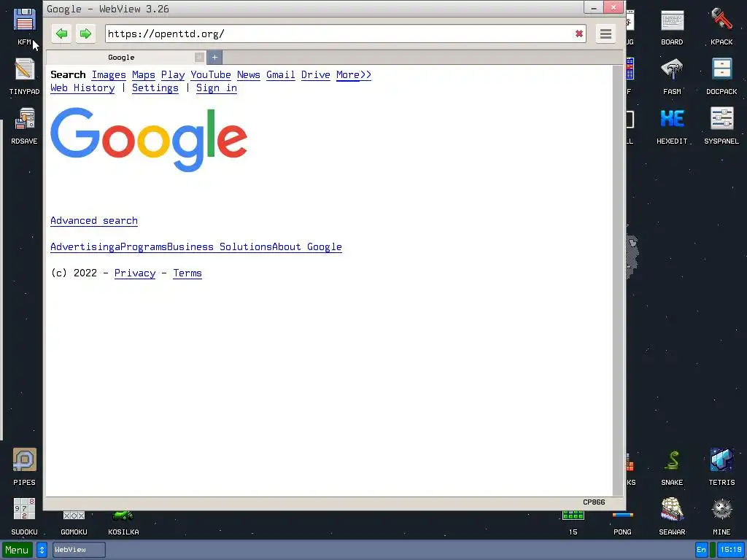Viewport: 747px width, 560px height.
Task: Launch TINYPAD from desktop
Action: (24, 76)
